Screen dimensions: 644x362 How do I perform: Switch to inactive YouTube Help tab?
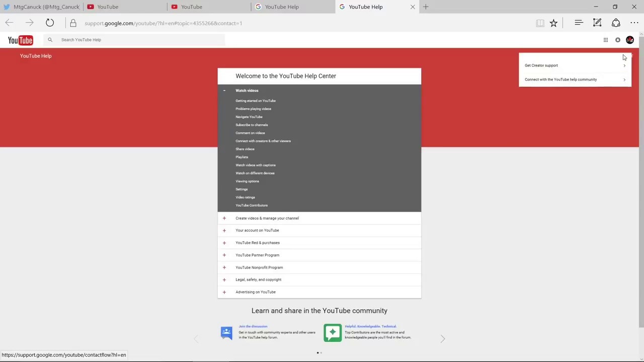tap(293, 7)
